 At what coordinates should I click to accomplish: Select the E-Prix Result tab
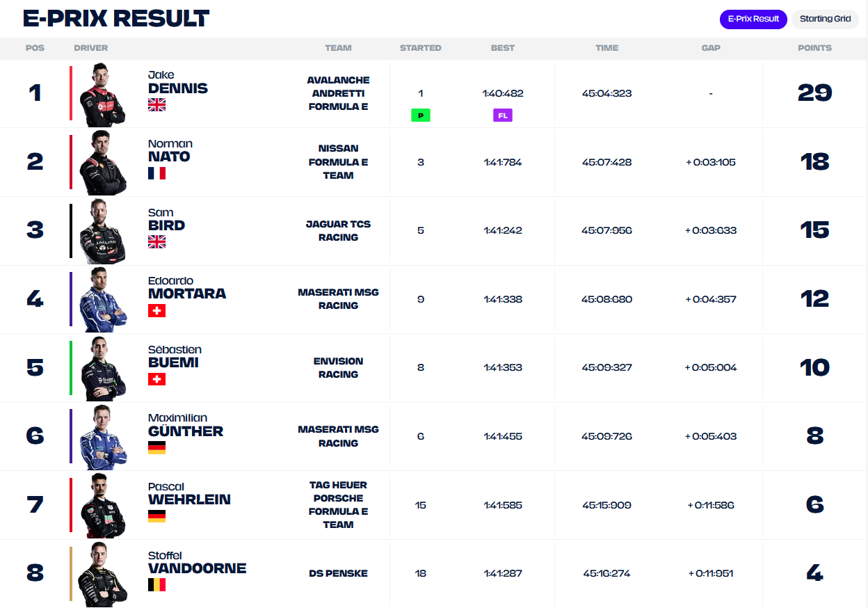pos(753,19)
